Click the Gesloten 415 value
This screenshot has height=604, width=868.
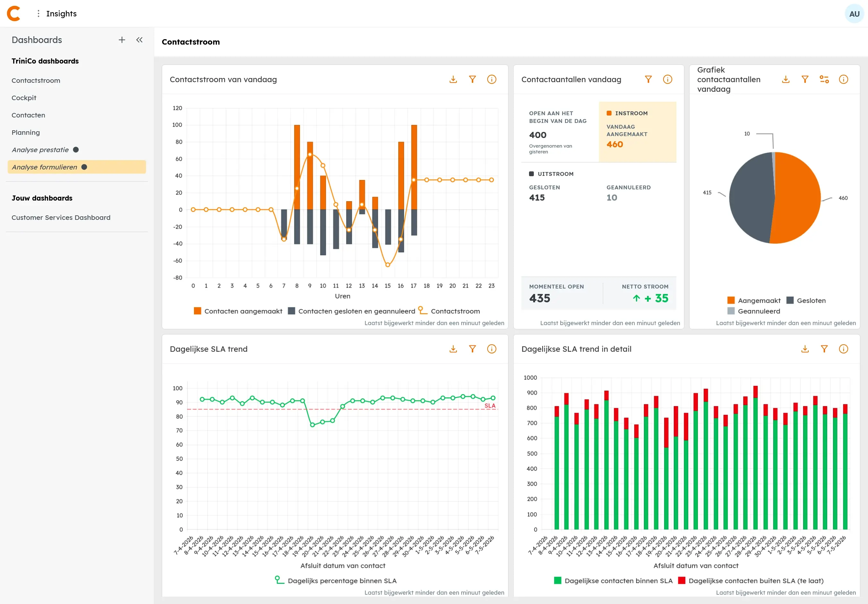coord(537,198)
